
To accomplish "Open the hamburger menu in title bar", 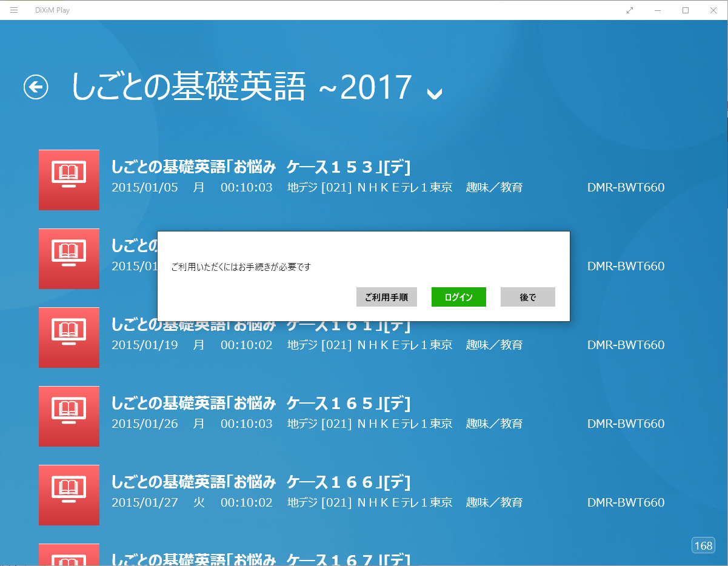I will 14,10.
